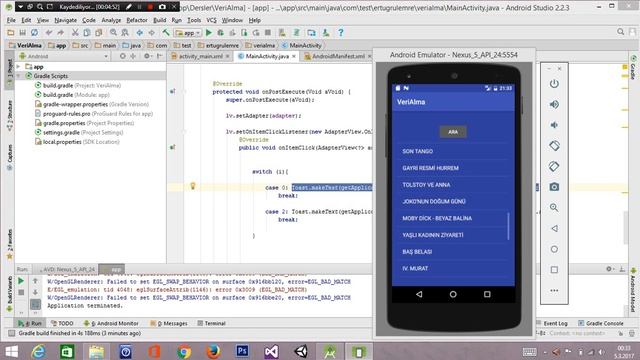Open the Event Log tool window

pos(552,323)
